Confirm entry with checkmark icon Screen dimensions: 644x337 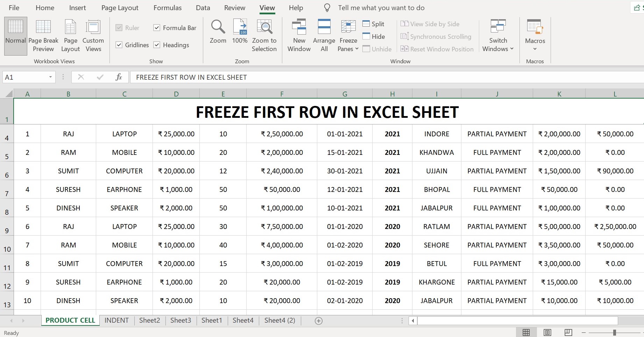[x=100, y=77]
